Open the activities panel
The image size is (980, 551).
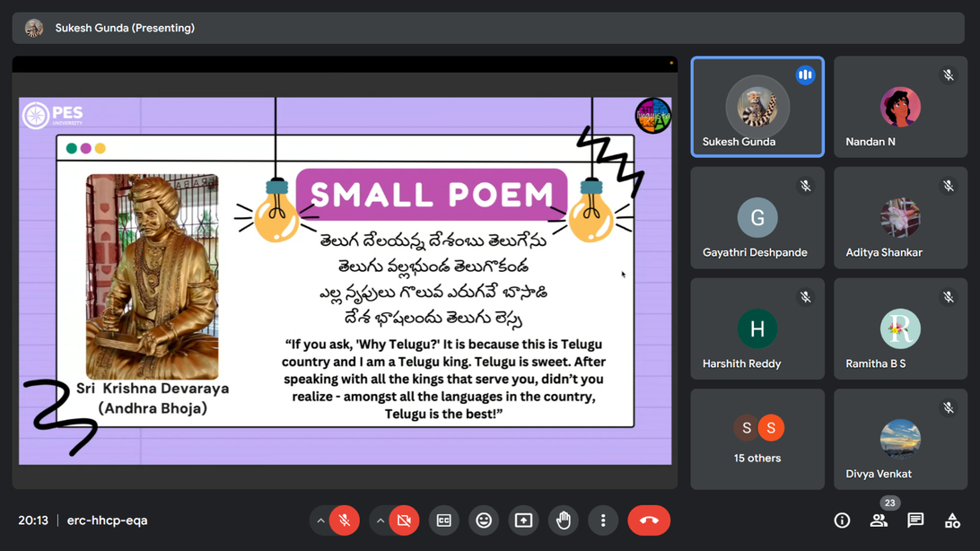coord(952,520)
